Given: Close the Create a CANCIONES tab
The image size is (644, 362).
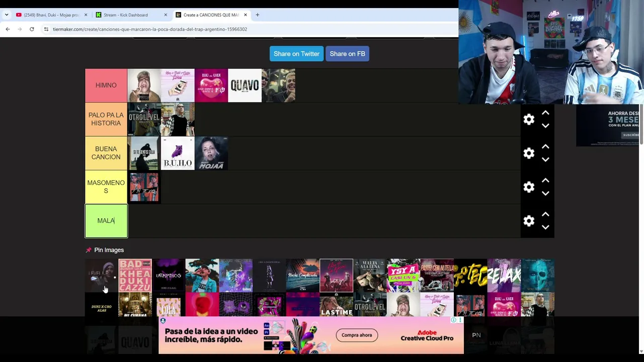Looking at the screenshot, I should [x=246, y=15].
